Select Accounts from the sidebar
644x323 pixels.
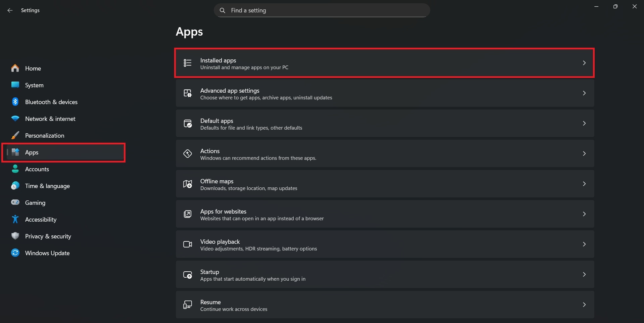pos(37,169)
